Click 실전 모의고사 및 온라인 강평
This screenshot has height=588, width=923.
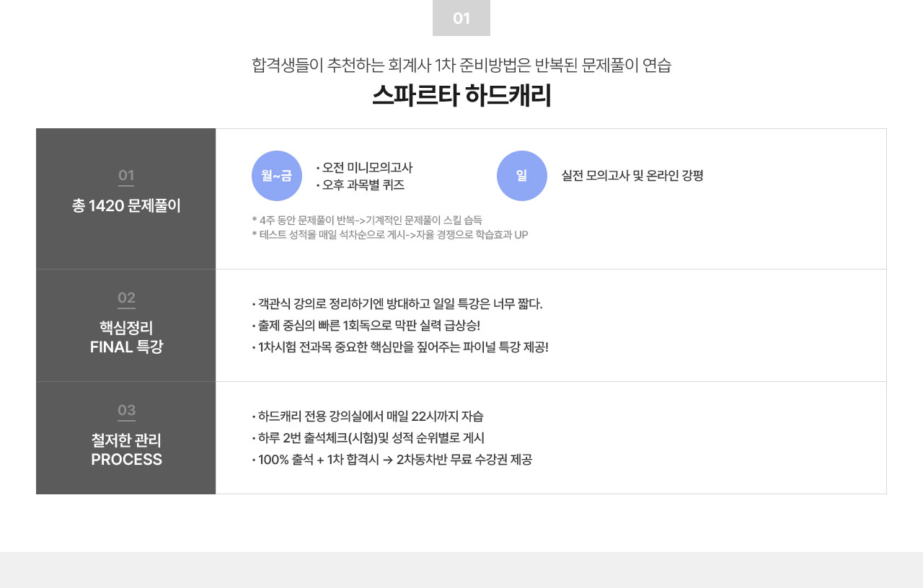(632, 176)
